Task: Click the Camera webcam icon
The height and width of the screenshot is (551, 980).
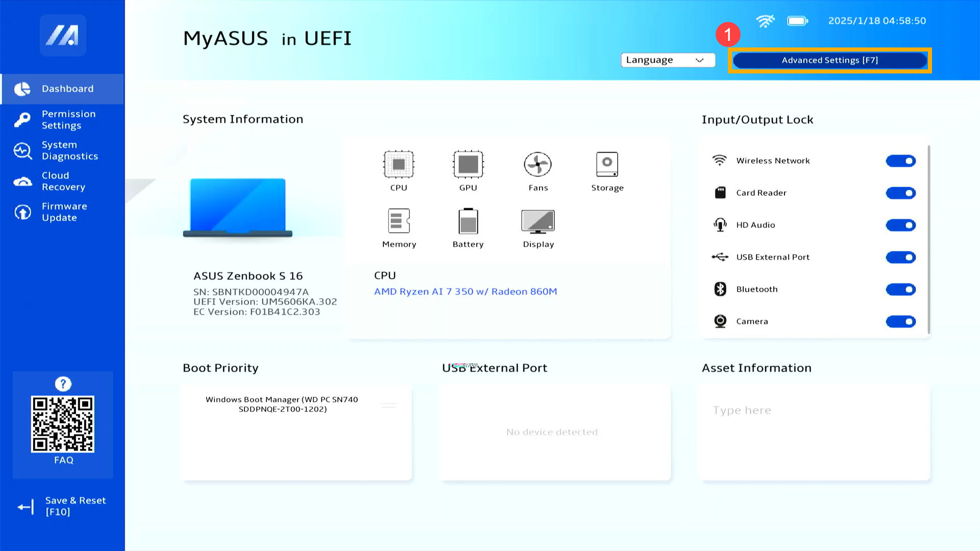Action: [720, 321]
